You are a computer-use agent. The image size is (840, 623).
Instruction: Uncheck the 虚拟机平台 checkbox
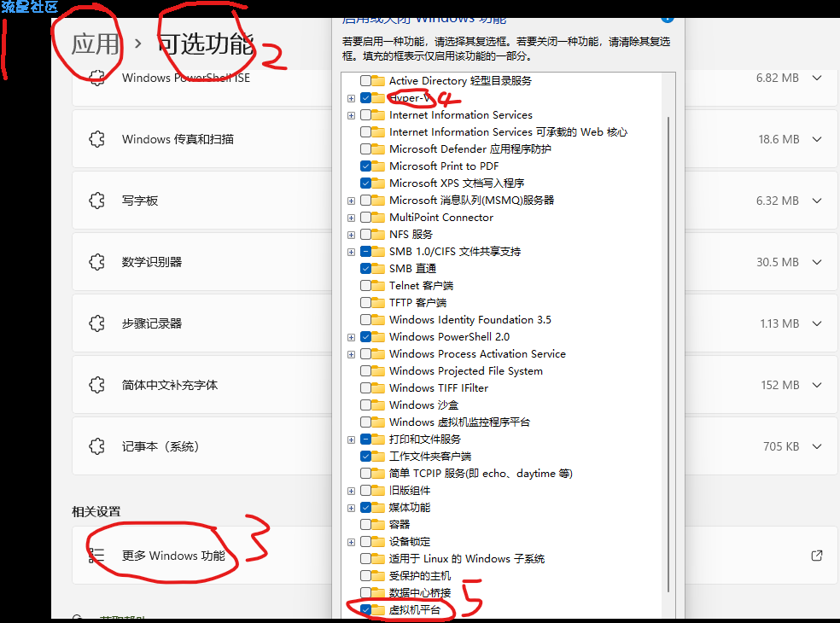coord(365,610)
